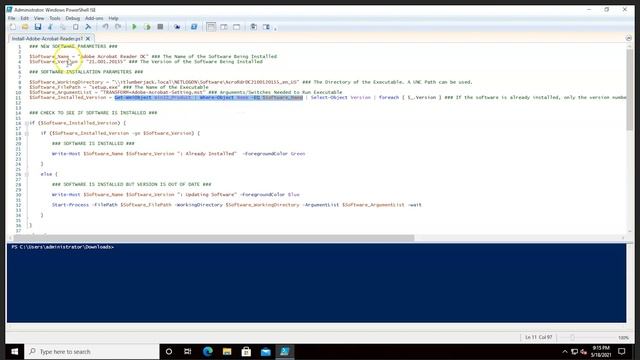640x360 pixels.
Task: Open the Add-ons menu
Action: [94, 18]
